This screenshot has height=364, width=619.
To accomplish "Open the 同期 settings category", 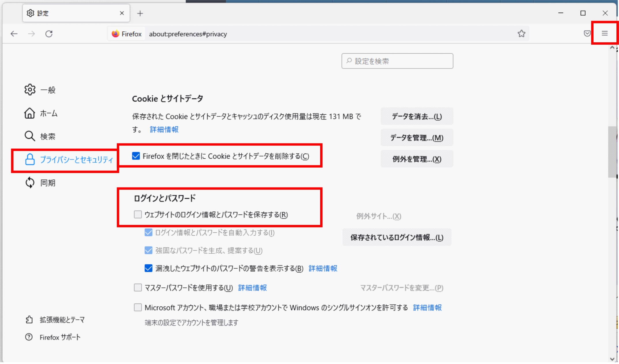I will point(40,183).
